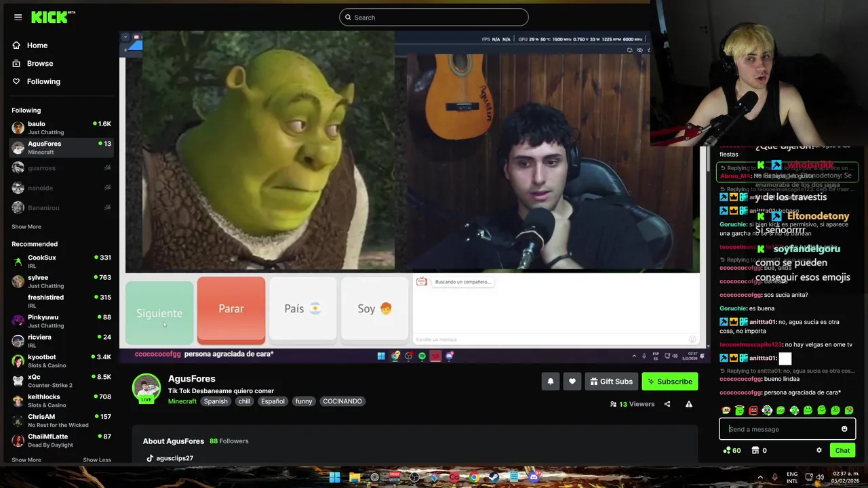
Task: Open recommended channel ChaiiMfLatte
Action: point(61,441)
